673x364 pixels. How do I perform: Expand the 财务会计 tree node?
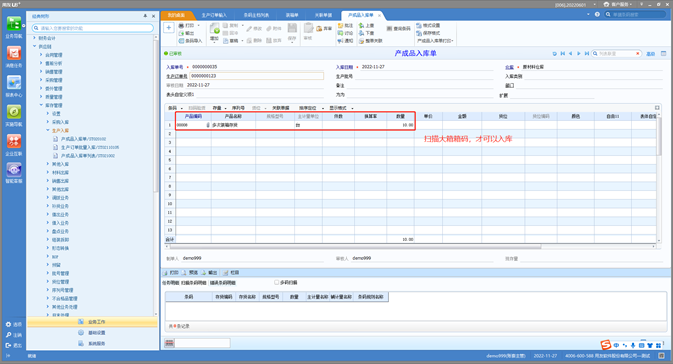(35, 38)
